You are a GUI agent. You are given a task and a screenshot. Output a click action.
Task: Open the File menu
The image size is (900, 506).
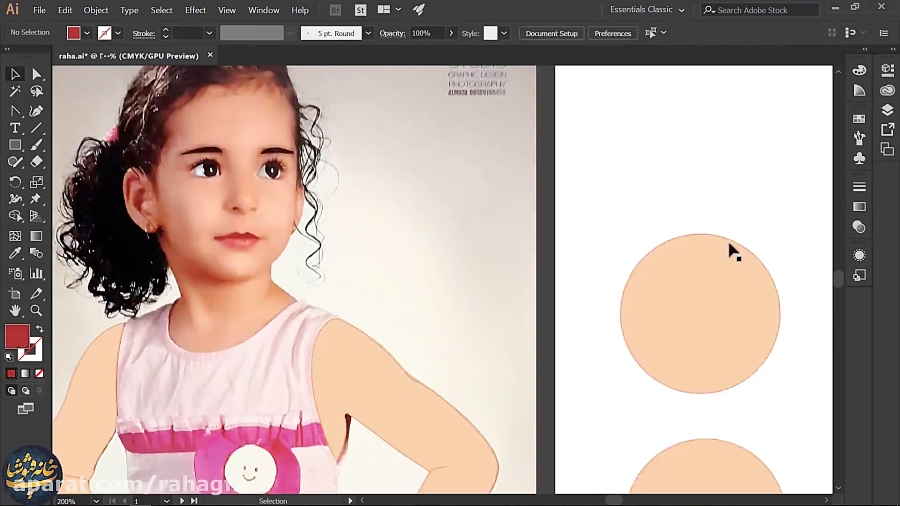click(x=39, y=10)
